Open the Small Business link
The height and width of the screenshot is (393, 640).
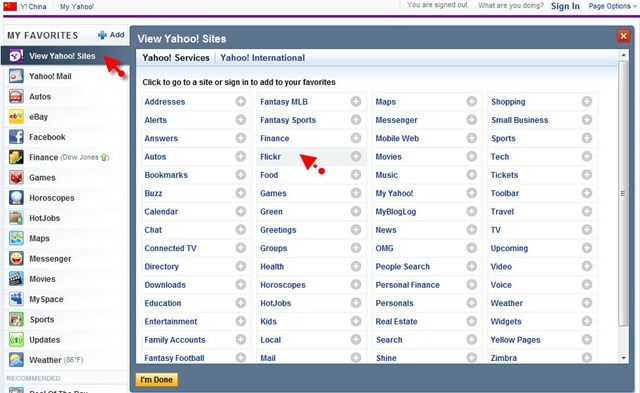click(520, 120)
